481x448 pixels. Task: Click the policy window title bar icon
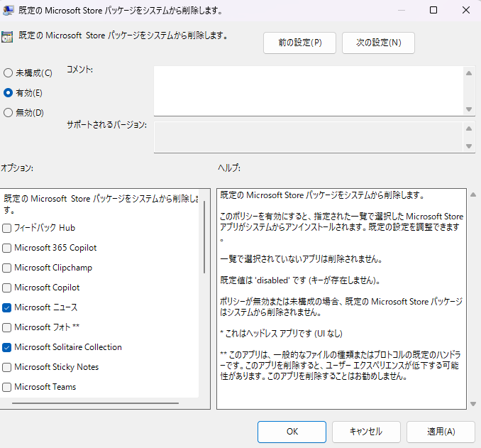click(x=8, y=10)
